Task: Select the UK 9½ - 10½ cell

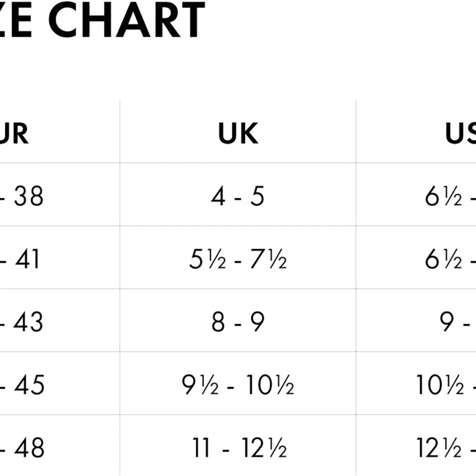Action: point(238,385)
